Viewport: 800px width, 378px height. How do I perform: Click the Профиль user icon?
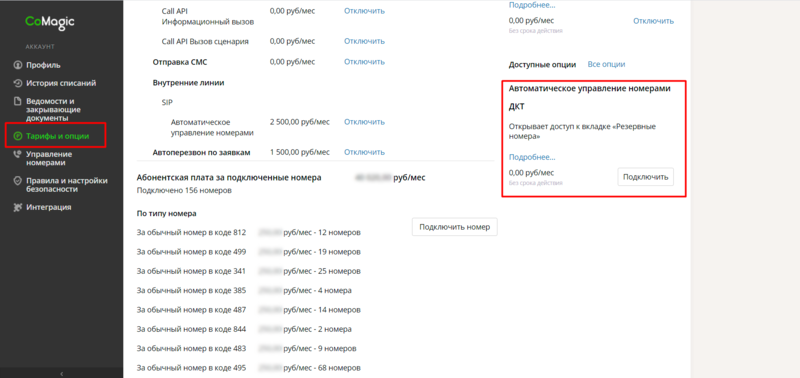[x=17, y=65]
